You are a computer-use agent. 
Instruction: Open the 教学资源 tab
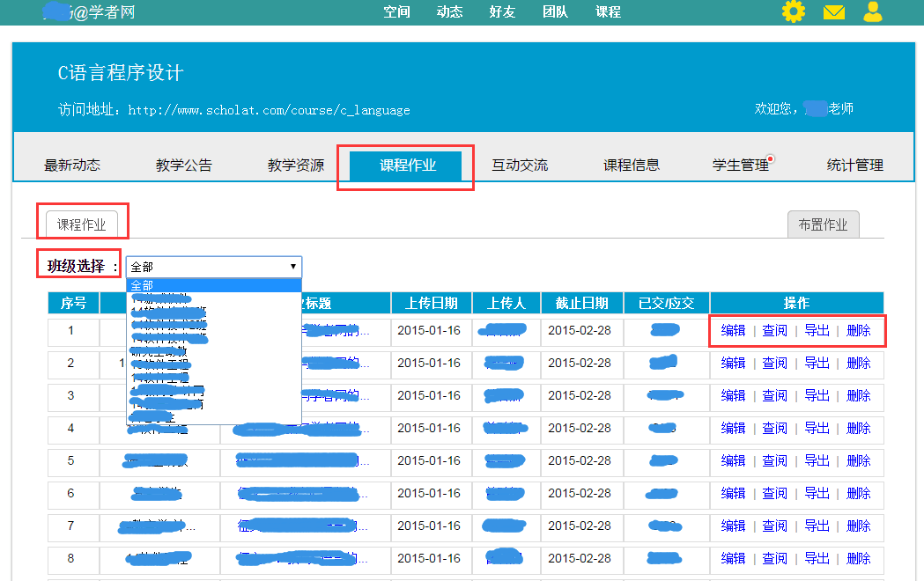[x=296, y=165]
